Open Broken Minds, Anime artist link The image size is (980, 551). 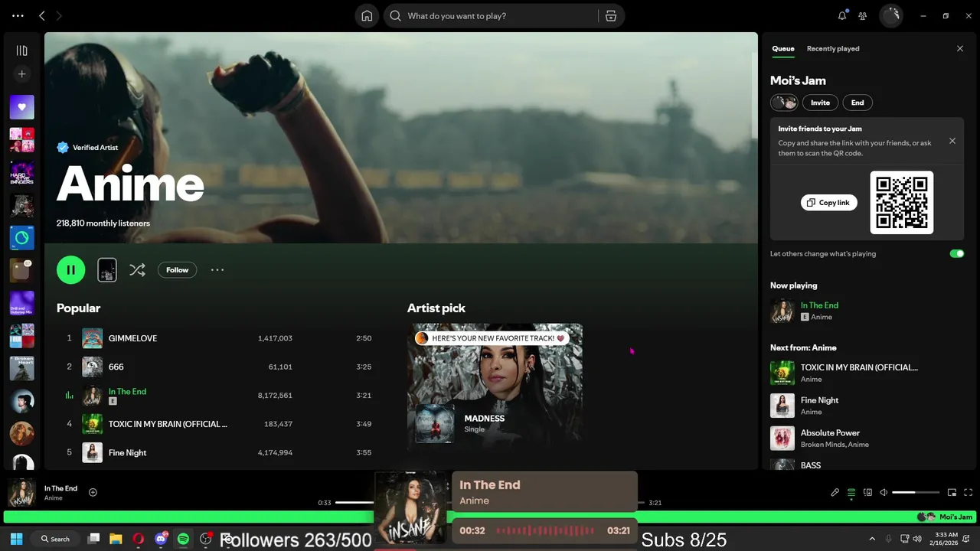[x=835, y=445]
